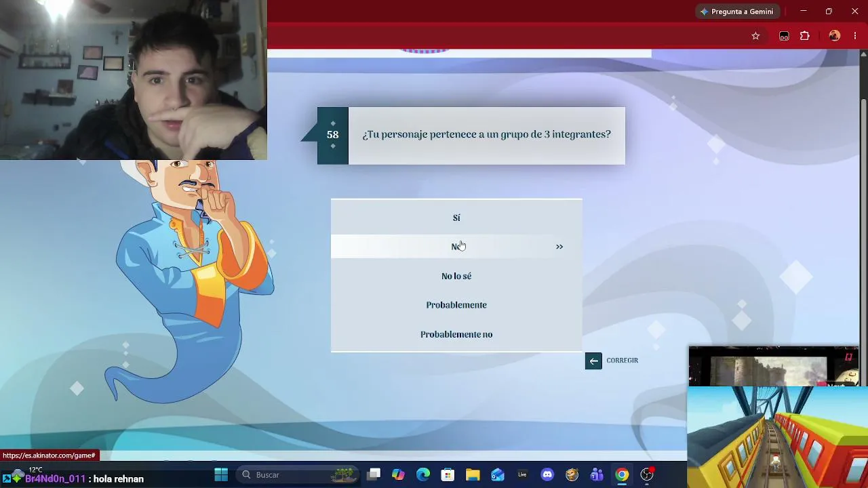Answer "No" to the group question
The image size is (868, 488).
point(456,247)
